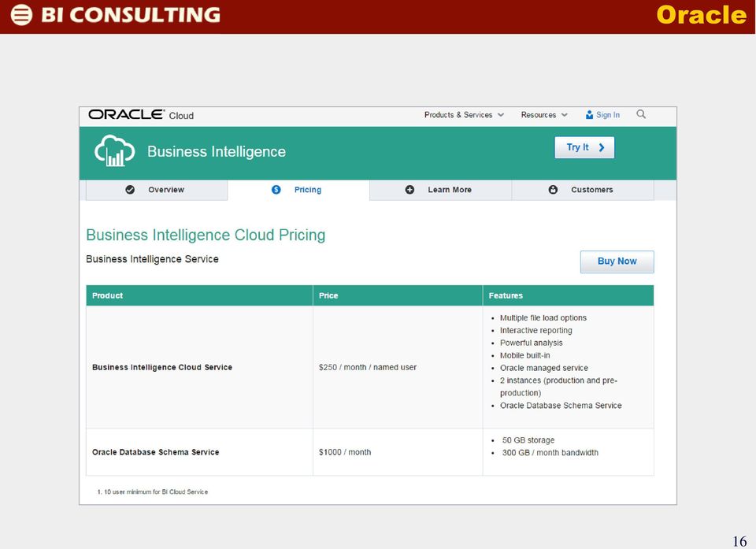Click the Business Intelligence cloud chart icon
756x549 pixels.
115,150
